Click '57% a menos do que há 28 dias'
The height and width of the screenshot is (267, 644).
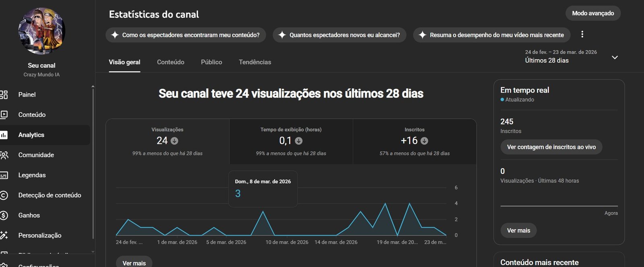[415, 153]
